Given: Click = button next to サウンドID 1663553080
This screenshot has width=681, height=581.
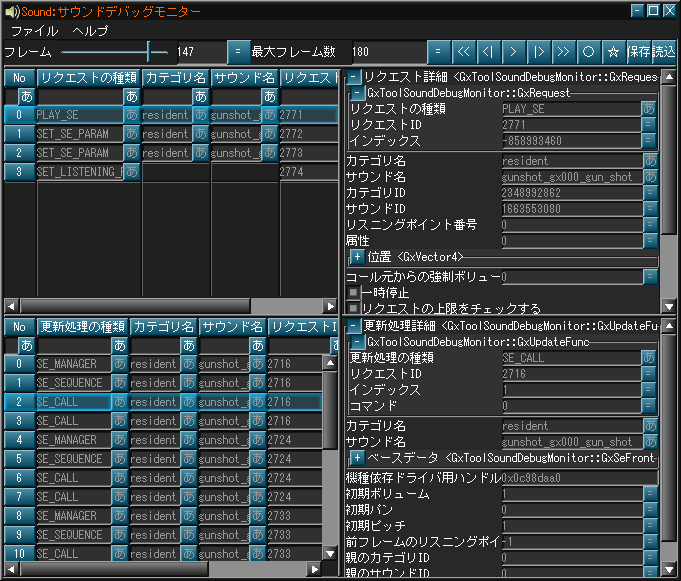Looking at the screenshot, I should pos(651,209).
